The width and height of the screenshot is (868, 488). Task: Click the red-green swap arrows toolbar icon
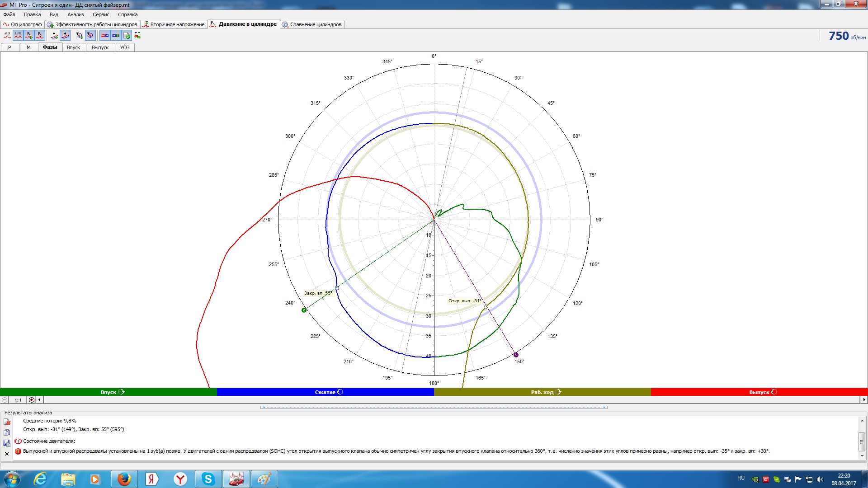(x=137, y=35)
